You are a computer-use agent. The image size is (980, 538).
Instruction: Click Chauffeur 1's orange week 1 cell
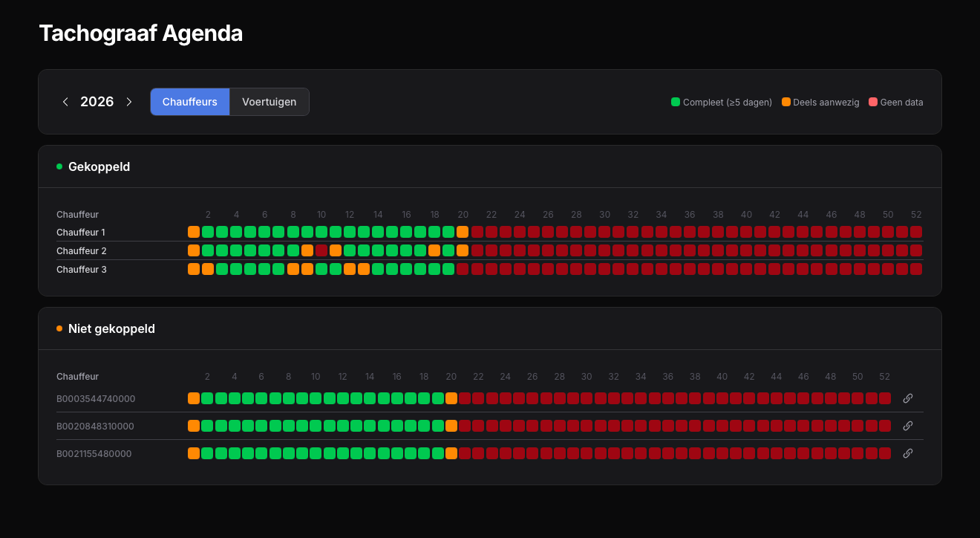click(194, 232)
